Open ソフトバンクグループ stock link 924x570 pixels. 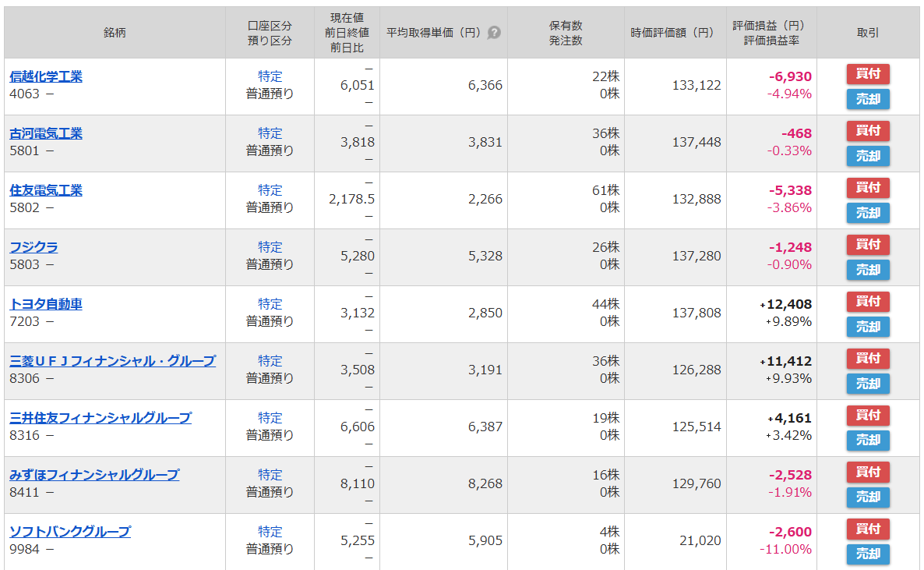pos(70,533)
